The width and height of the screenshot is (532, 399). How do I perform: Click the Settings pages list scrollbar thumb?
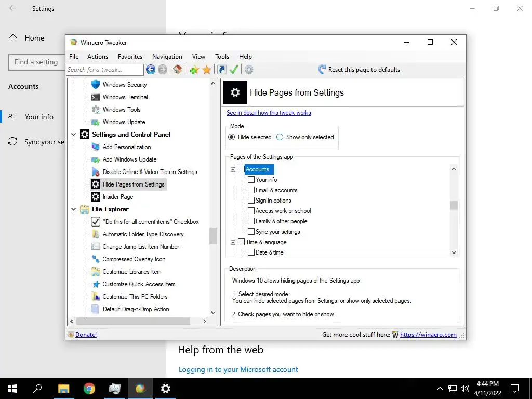coord(454,206)
